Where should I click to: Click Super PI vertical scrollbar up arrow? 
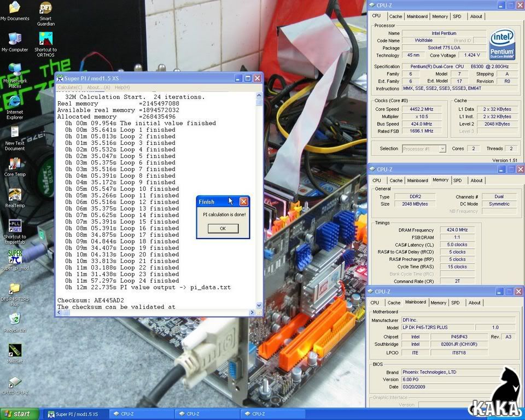[259, 96]
